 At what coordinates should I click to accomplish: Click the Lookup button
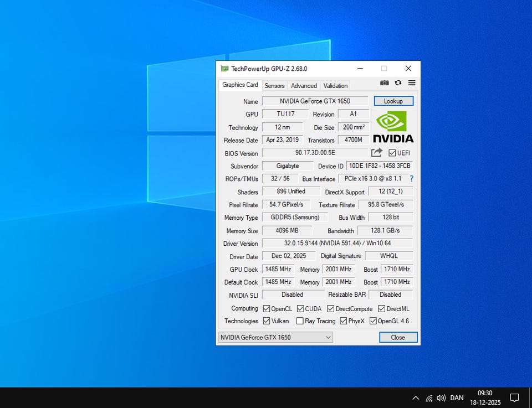(393, 101)
